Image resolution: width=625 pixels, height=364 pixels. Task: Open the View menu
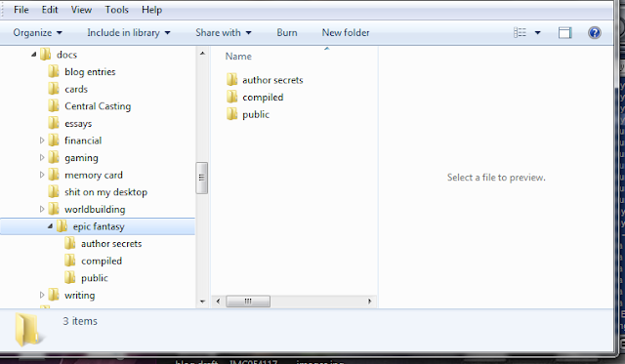pos(81,10)
